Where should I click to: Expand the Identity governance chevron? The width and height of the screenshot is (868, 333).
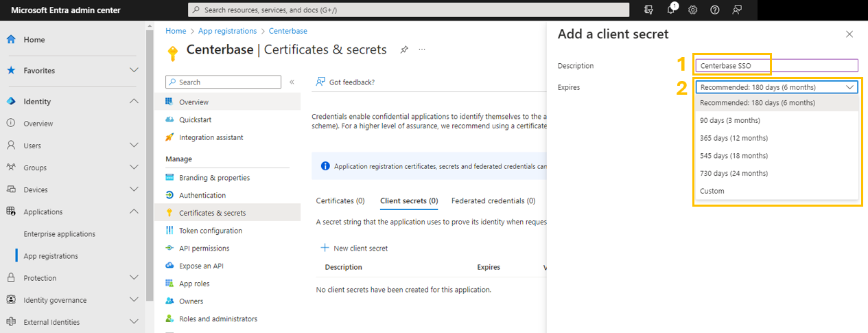(x=134, y=300)
